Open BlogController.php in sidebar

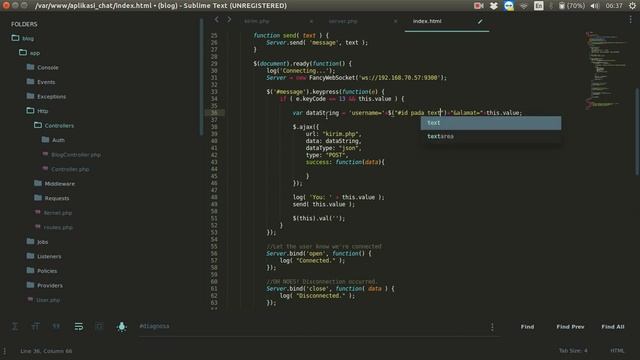click(x=72, y=155)
